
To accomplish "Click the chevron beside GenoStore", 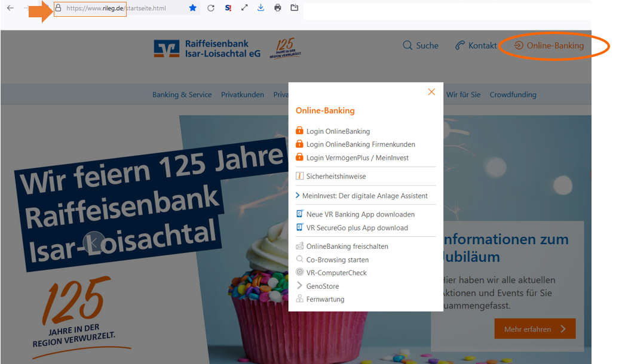I will (x=299, y=285).
